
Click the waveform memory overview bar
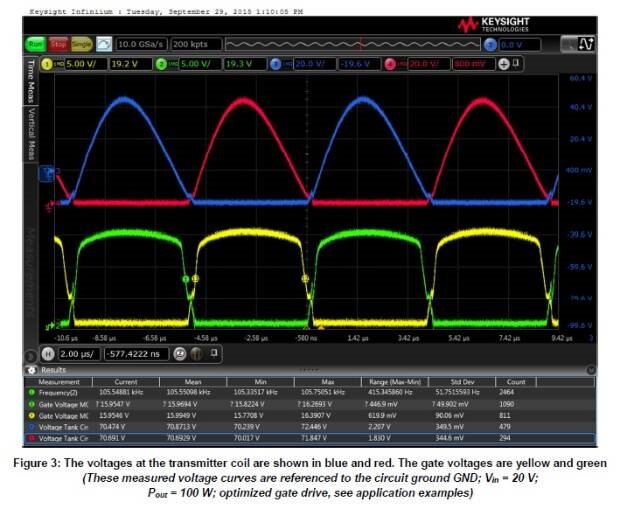352,44
